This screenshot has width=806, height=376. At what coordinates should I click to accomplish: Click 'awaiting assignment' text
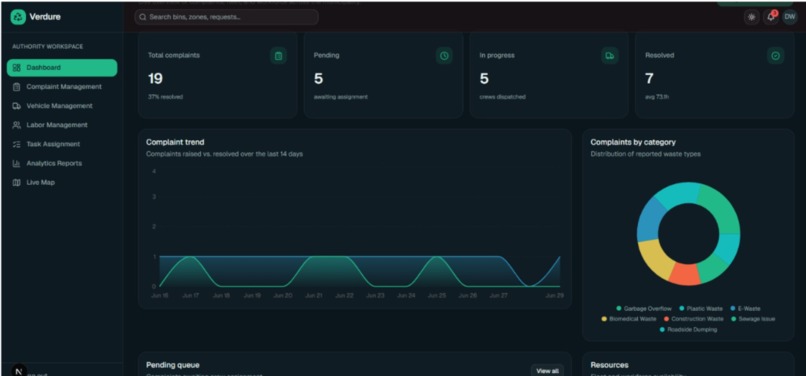pyautogui.click(x=341, y=97)
